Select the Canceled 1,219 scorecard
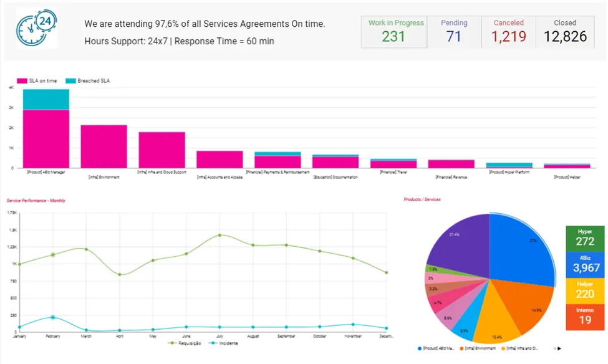The width and height of the screenshot is (608, 364). point(509,32)
